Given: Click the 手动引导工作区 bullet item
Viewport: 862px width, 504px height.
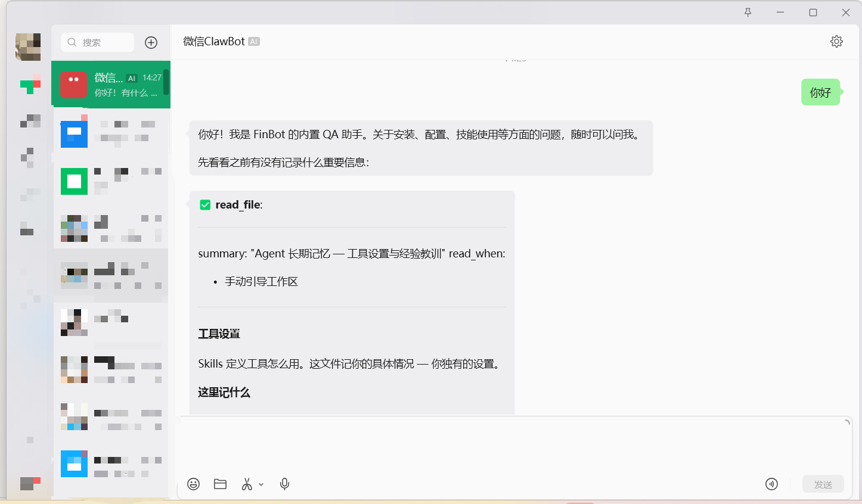Looking at the screenshot, I should pos(261,281).
